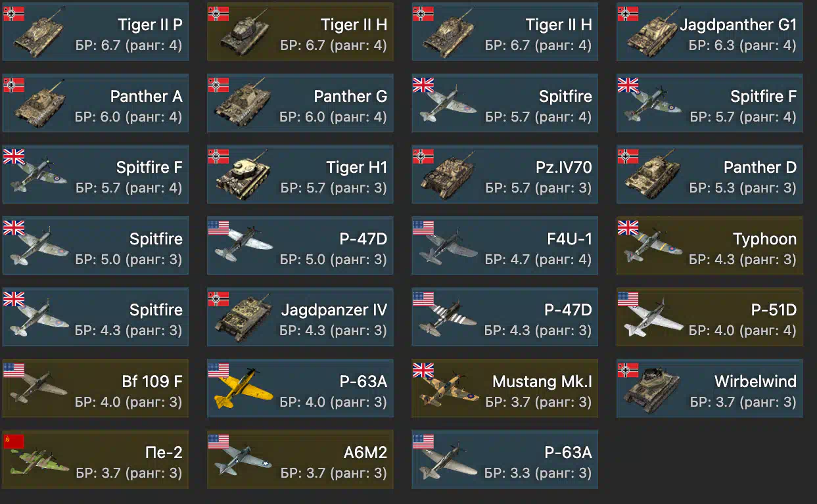Open the Pz.IV70 vehicle card
Screen dimensions: 817x504
[505, 174]
